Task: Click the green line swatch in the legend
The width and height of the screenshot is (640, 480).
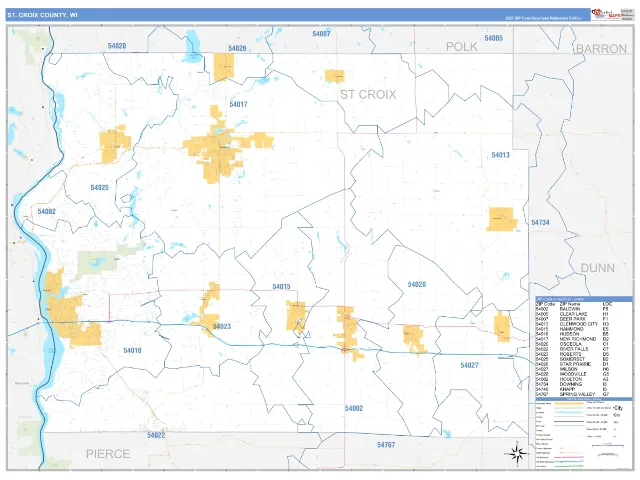Action: click(x=569, y=466)
